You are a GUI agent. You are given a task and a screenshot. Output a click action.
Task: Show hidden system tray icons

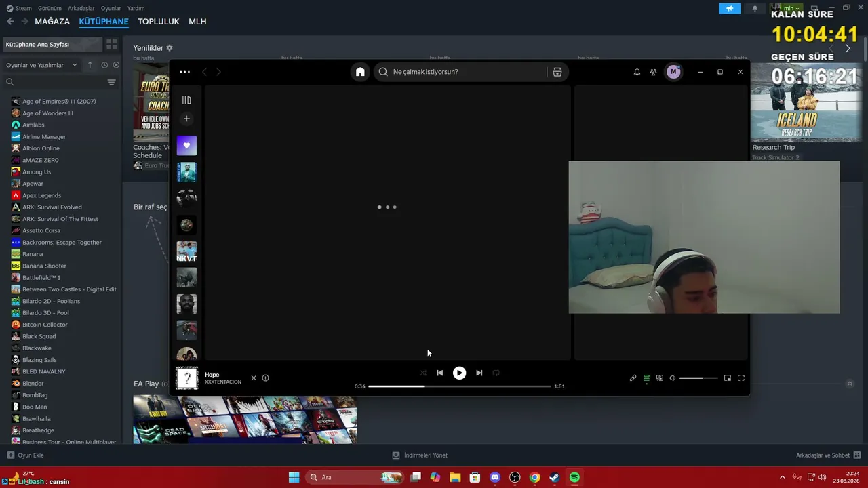coord(782,477)
